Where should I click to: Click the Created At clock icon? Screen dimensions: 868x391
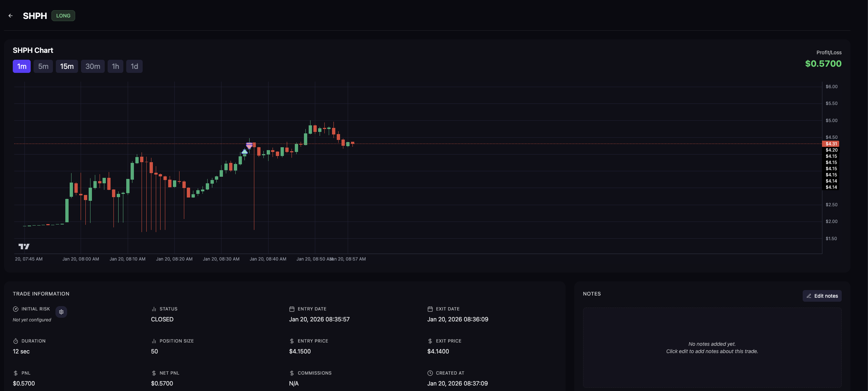[x=430, y=373]
